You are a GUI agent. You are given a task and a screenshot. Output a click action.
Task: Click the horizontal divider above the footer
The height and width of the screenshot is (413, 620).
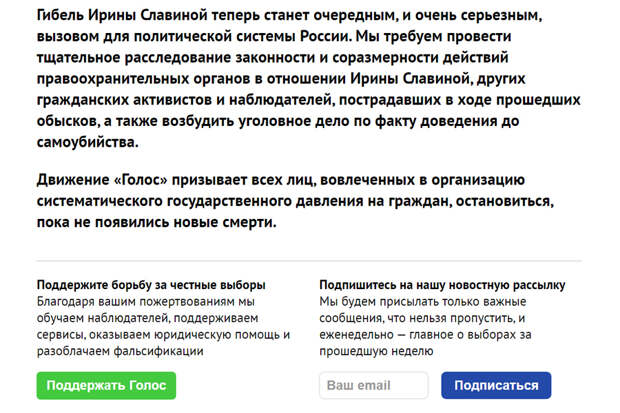tap(309, 261)
